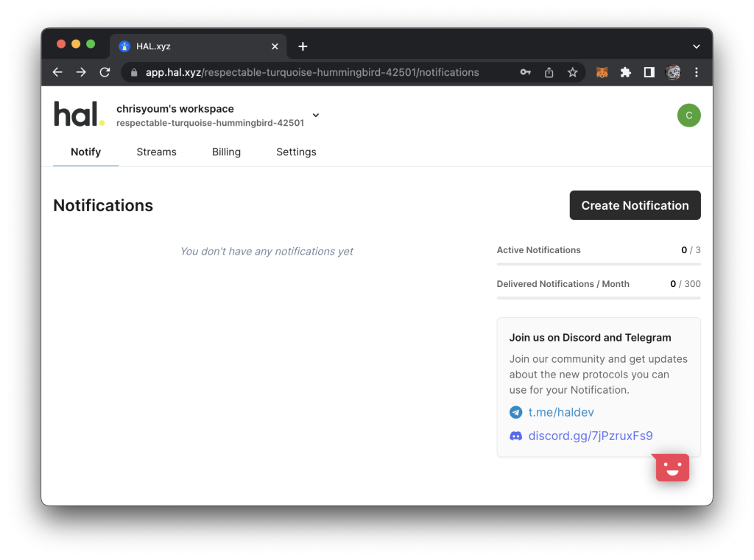
Task: Reload the current page
Action: point(105,72)
